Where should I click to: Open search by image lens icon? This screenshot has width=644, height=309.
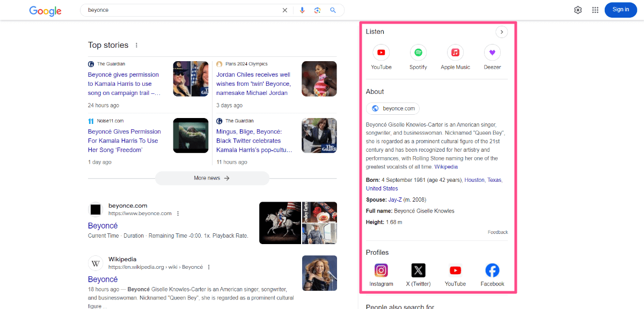tap(318, 10)
